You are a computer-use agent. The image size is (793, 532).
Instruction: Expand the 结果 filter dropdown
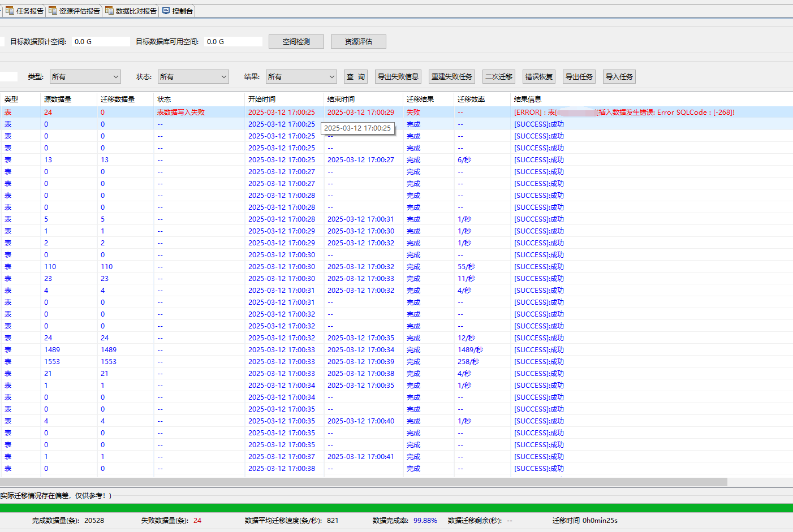(301, 76)
